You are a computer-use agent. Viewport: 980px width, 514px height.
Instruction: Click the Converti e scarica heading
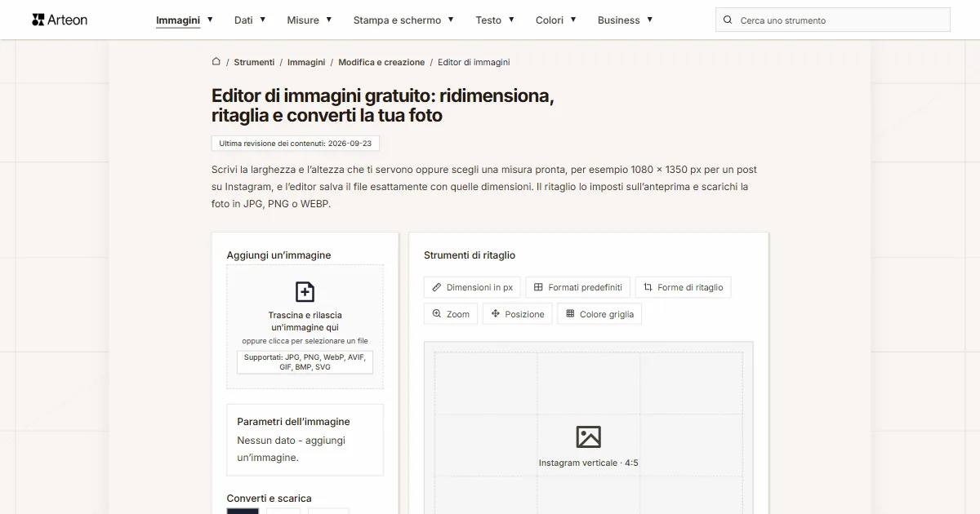click(x=269, y=498)
